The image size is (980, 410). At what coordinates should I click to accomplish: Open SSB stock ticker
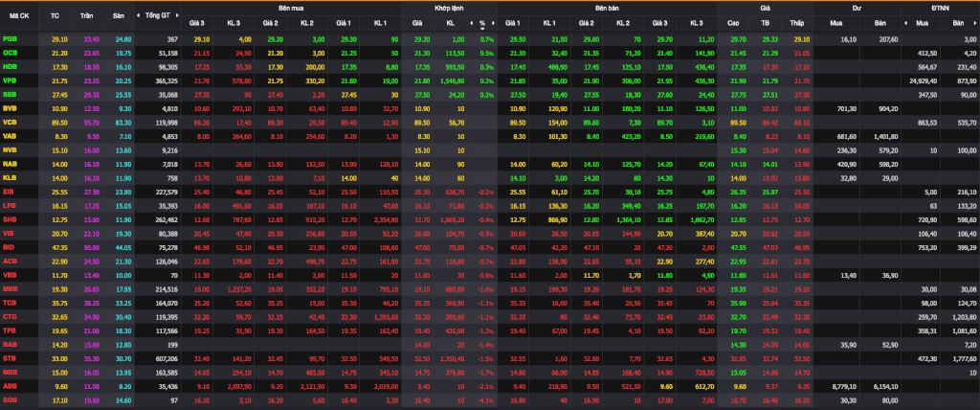tap(10, 95)
